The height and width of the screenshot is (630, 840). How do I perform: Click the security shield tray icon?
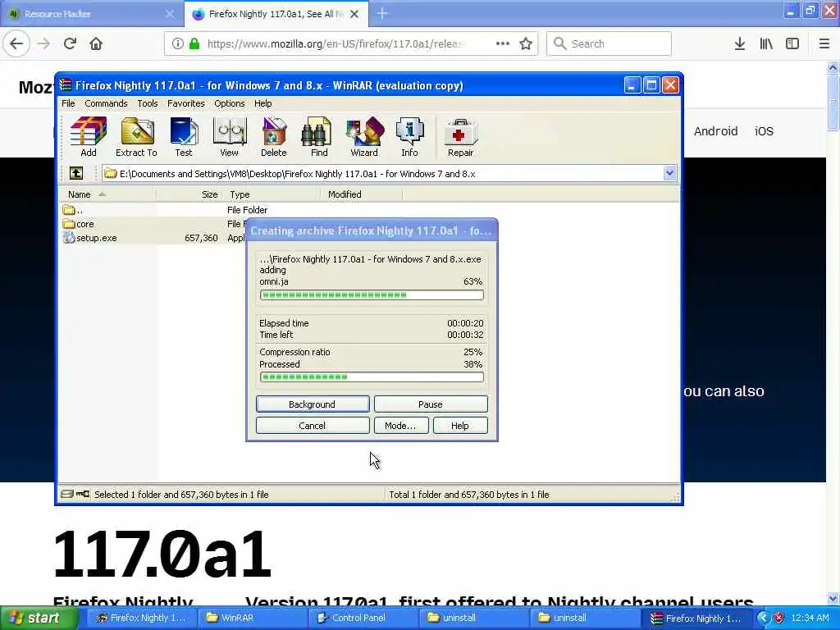[x=778, y=618]
